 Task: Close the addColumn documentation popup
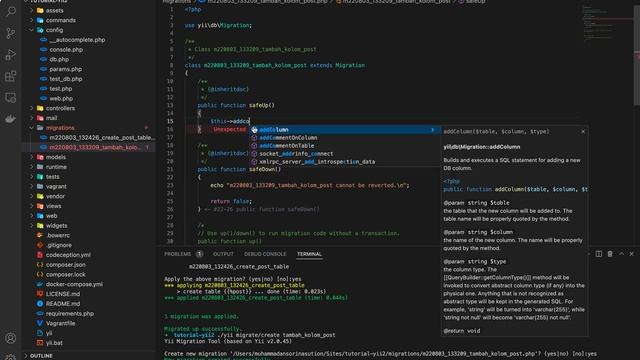[583, 131]
